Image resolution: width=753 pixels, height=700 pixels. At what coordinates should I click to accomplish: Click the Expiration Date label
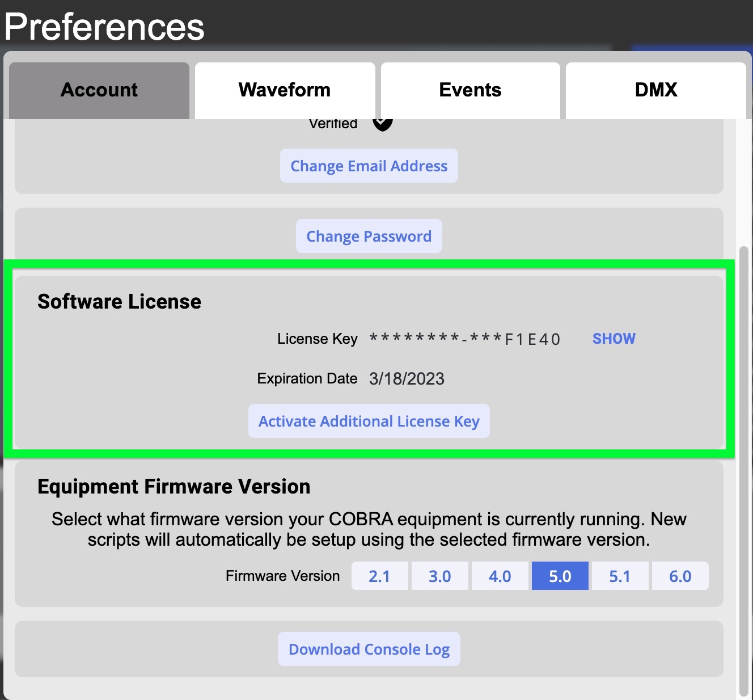click(307, 378)
